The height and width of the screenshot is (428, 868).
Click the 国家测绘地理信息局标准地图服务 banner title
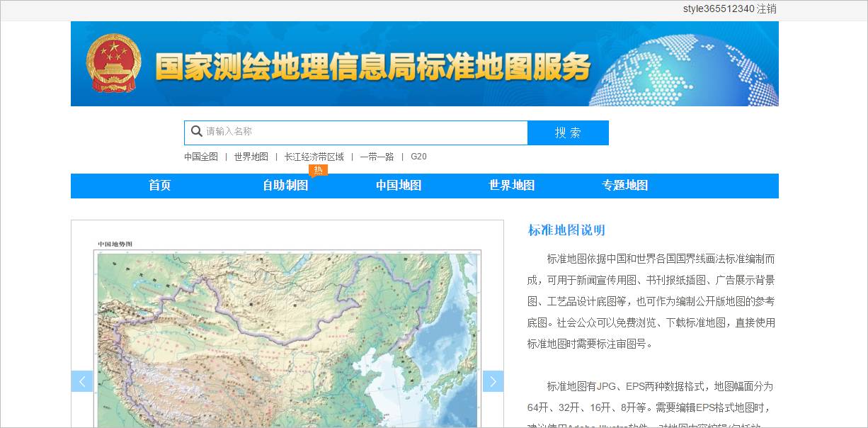pyautogui.click(x=373, y=67)
